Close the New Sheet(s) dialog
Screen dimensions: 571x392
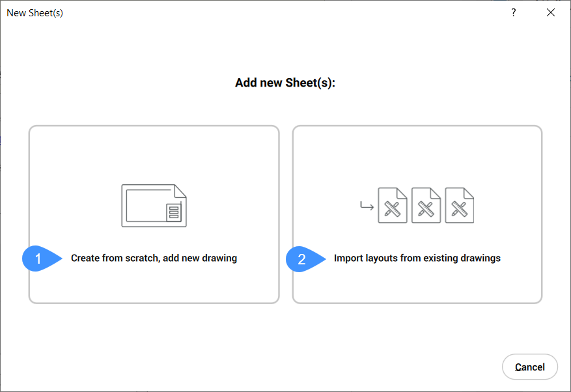pos(551,13)
